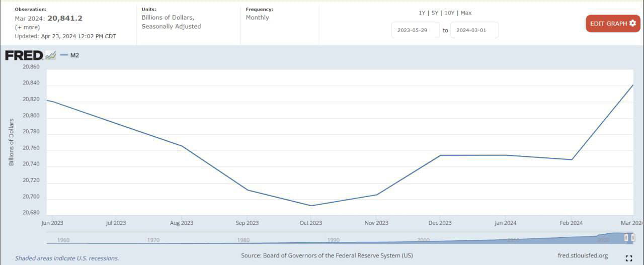Click the 1960 mark on range navigator
644x265 pixels.
[x=63, y=240]
